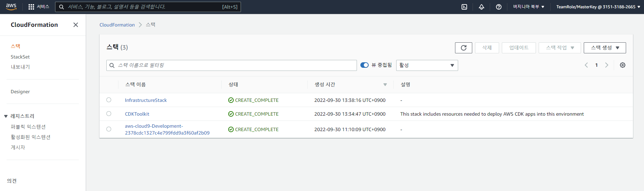
Task: Open the aws-cloud9-Development stack link
Action: click(x=167, y=129)
